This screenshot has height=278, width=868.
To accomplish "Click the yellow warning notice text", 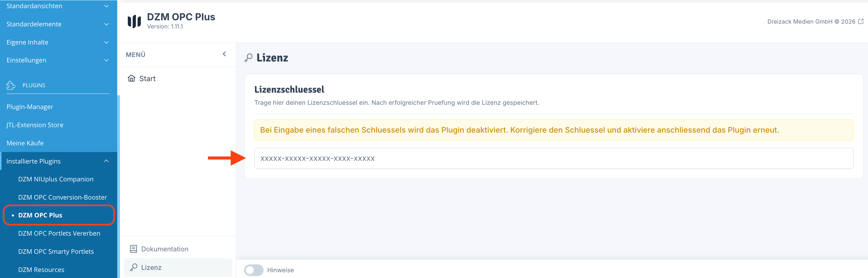I will pos(519,130).
